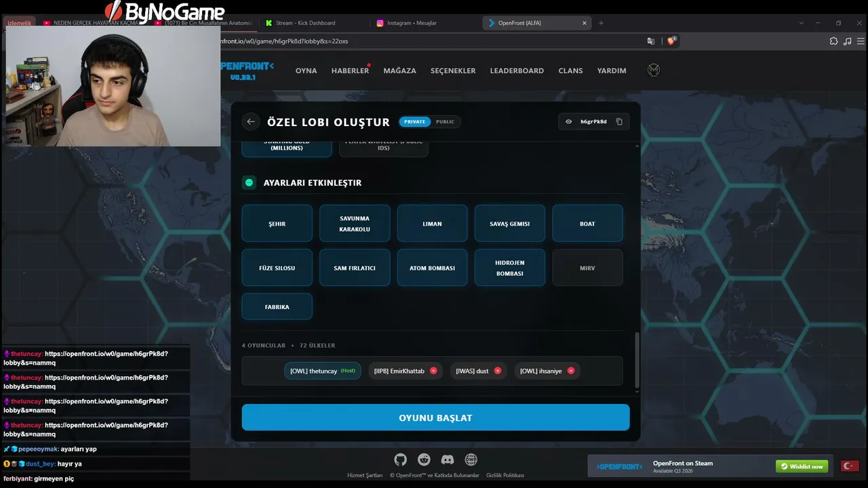
Task: Open the browser translate icon
Action: click(651, 41)
